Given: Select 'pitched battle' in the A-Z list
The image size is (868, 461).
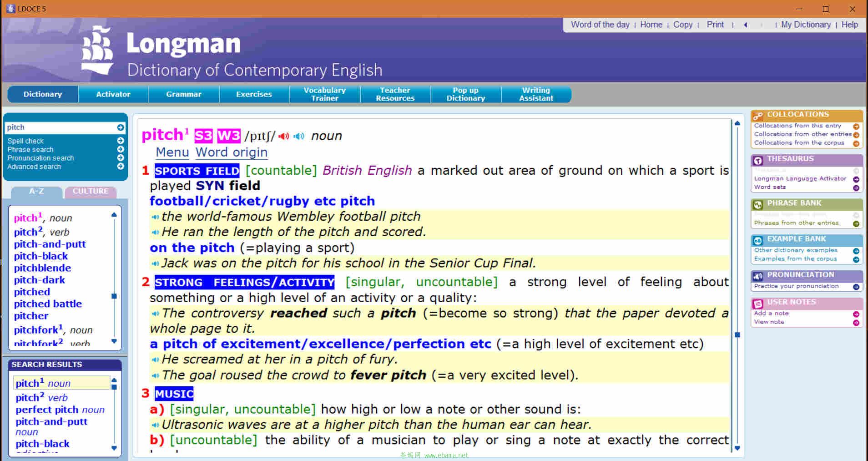Looking at the screenshot, I should [x=48, y=304].
